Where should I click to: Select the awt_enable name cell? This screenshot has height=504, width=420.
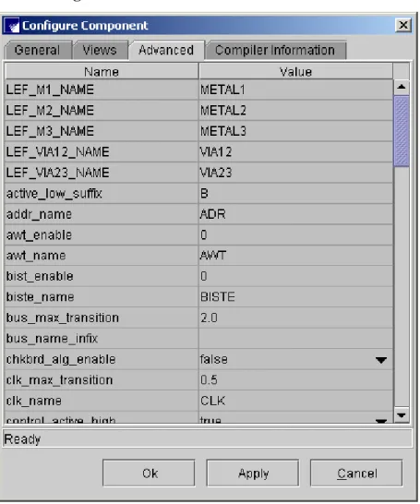click(x=102, y=235)
